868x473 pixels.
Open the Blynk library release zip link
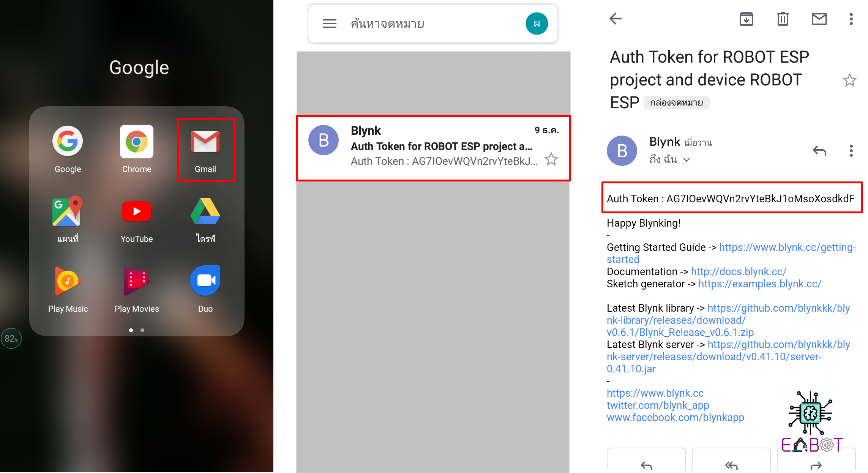click(728, 320)
